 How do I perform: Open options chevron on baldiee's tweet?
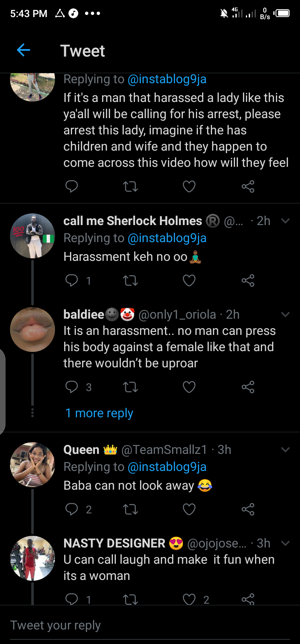285,315
